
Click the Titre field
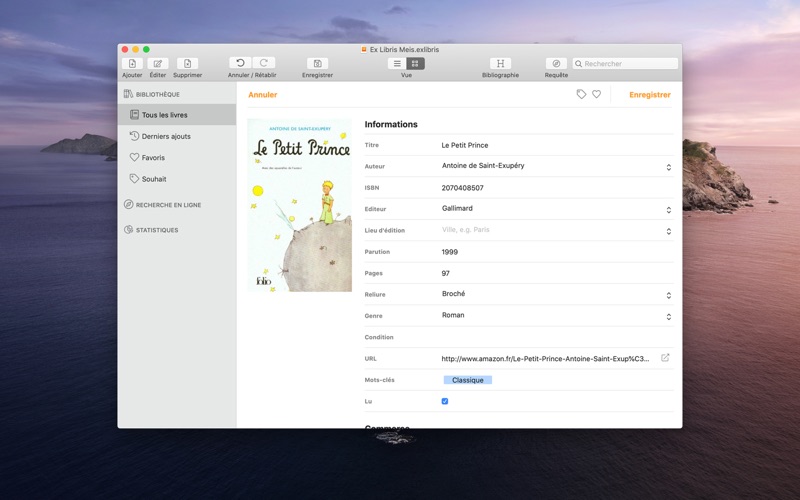click(556, 145)
